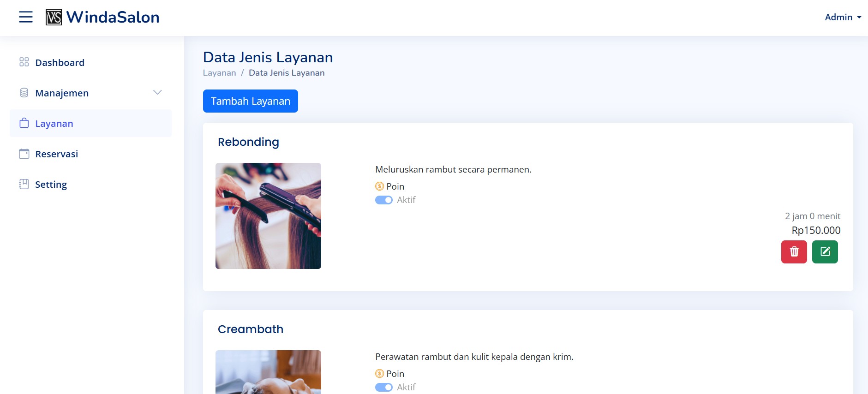Toggle the Rebonding Aktif switch
This screenshot has height=394, width=868.
point(384,200)
